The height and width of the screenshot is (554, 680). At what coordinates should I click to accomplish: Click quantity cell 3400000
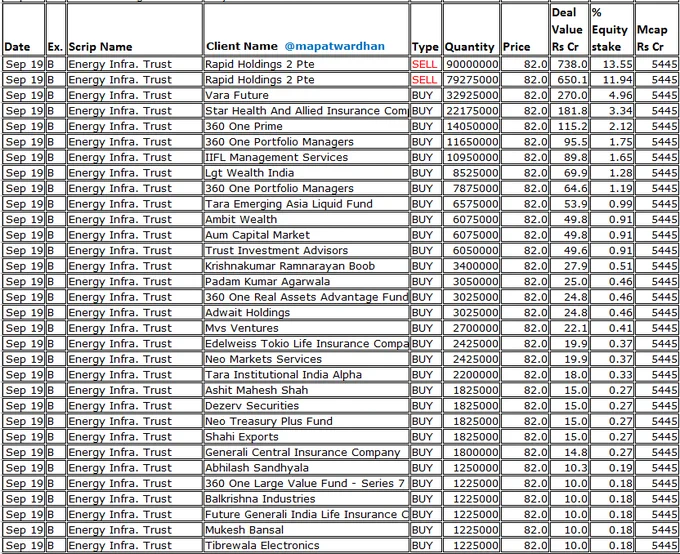pyautogui.click(x=471, y=266)
